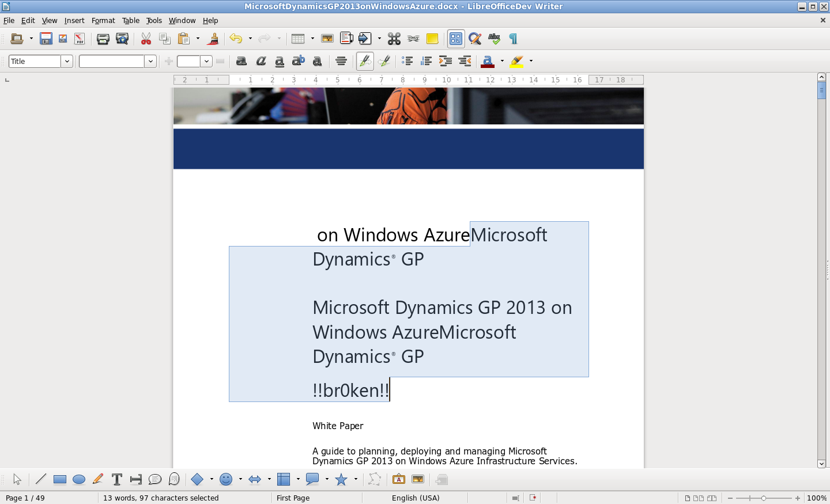Click the Save document icon
Image resolution: width=830 pixels, height=504 pixels.
coord(46,39)
